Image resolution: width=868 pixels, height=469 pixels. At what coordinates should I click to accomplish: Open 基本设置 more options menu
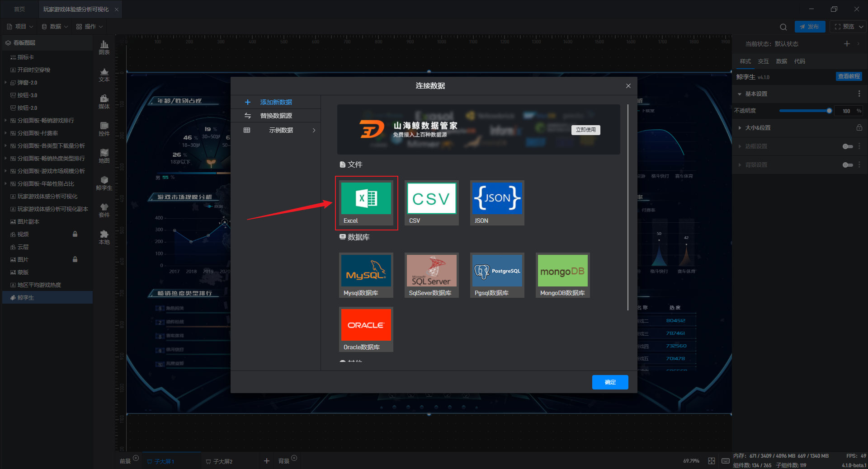[859, 94]
